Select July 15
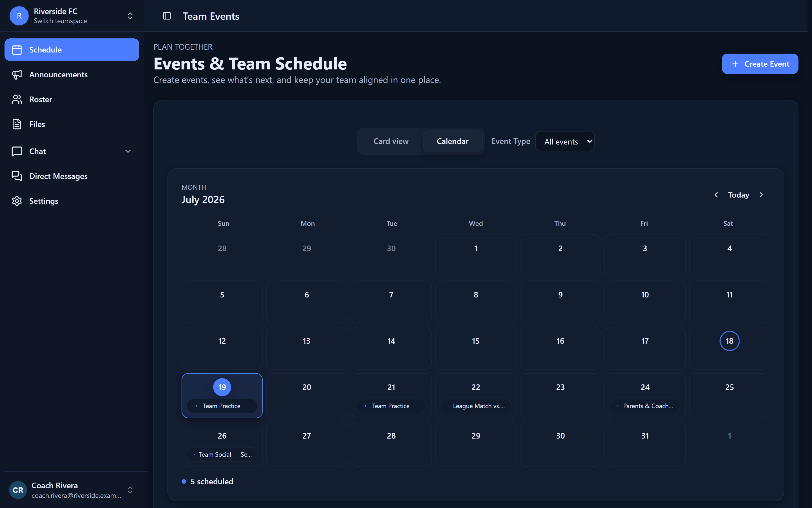812x508 pixels. click(x=475, y=348)
